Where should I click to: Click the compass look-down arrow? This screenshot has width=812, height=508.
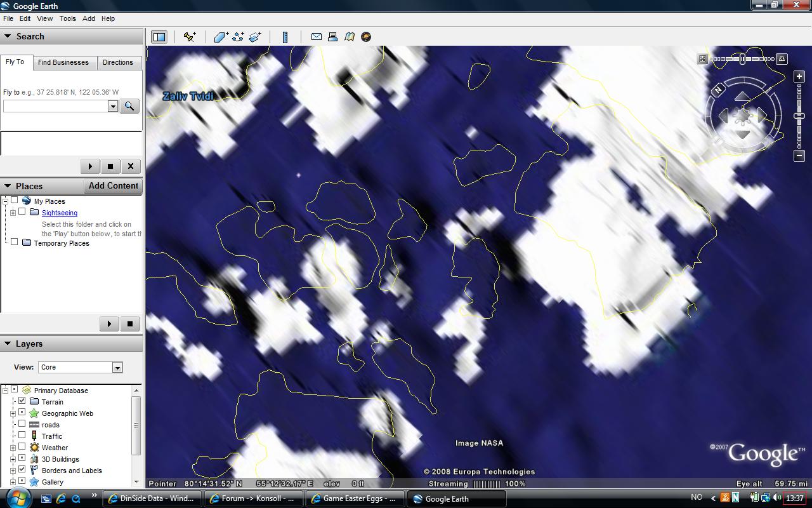click(742, 135)
